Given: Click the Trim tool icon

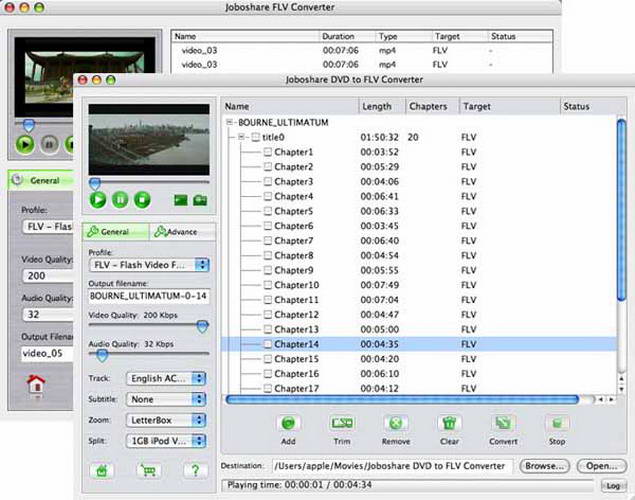Looking at the screenshot, I should coord(342,423).
